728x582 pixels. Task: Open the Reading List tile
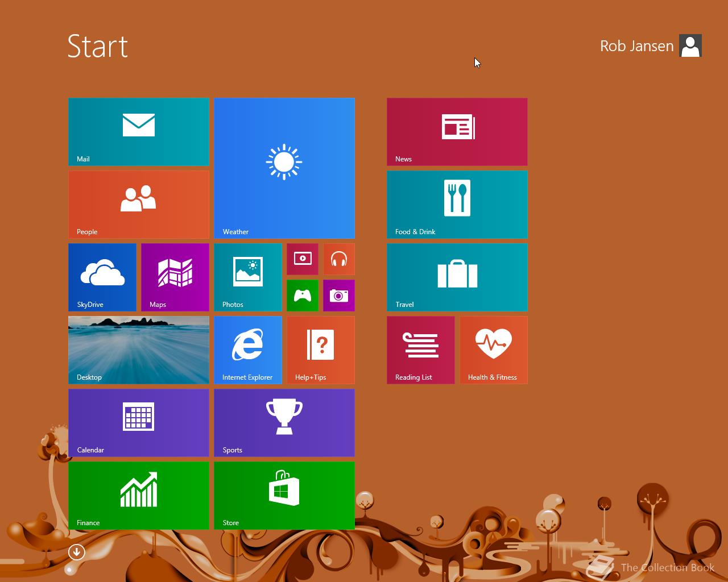(421, 350)
